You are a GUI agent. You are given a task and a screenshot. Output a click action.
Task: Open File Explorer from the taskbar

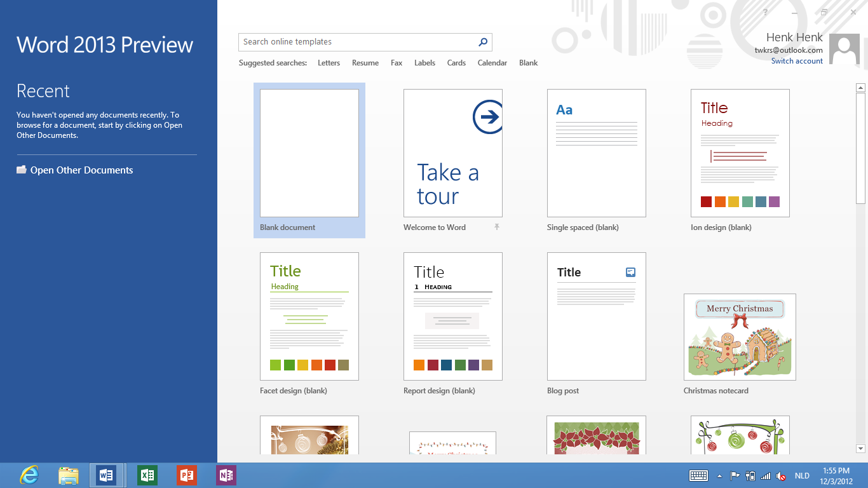(x=68, y=475)
